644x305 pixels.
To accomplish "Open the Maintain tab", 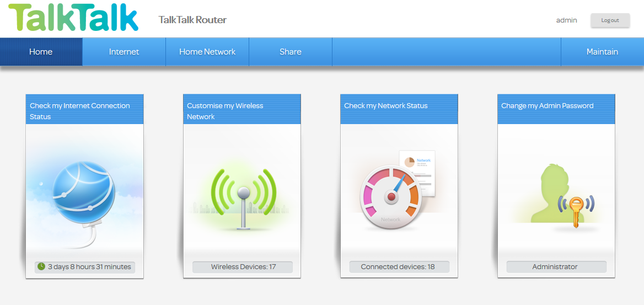I will tap(602, 52).
